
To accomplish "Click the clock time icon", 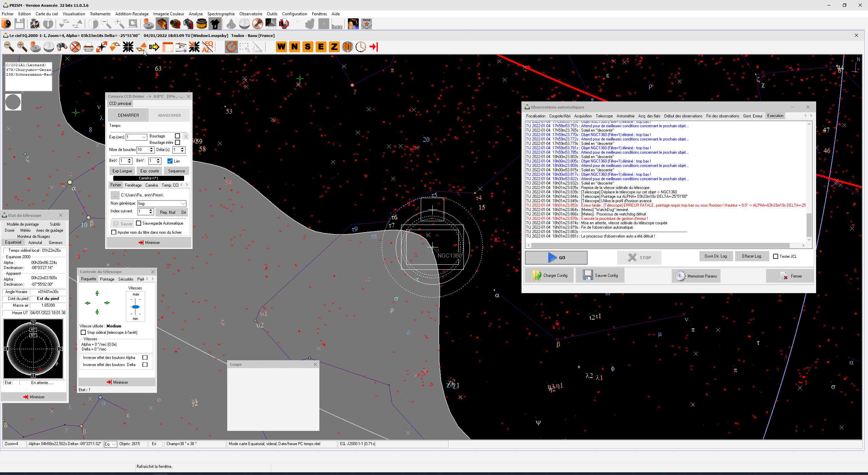I will click(361, 47).
